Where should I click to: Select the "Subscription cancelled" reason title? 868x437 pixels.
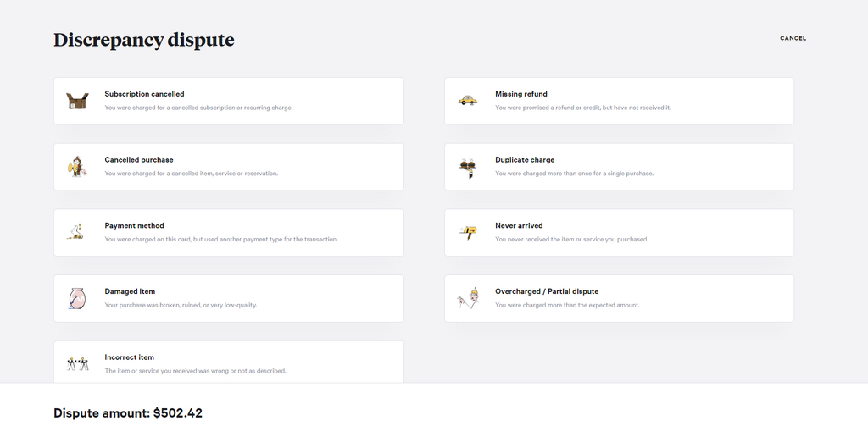(x=144, y=94)
